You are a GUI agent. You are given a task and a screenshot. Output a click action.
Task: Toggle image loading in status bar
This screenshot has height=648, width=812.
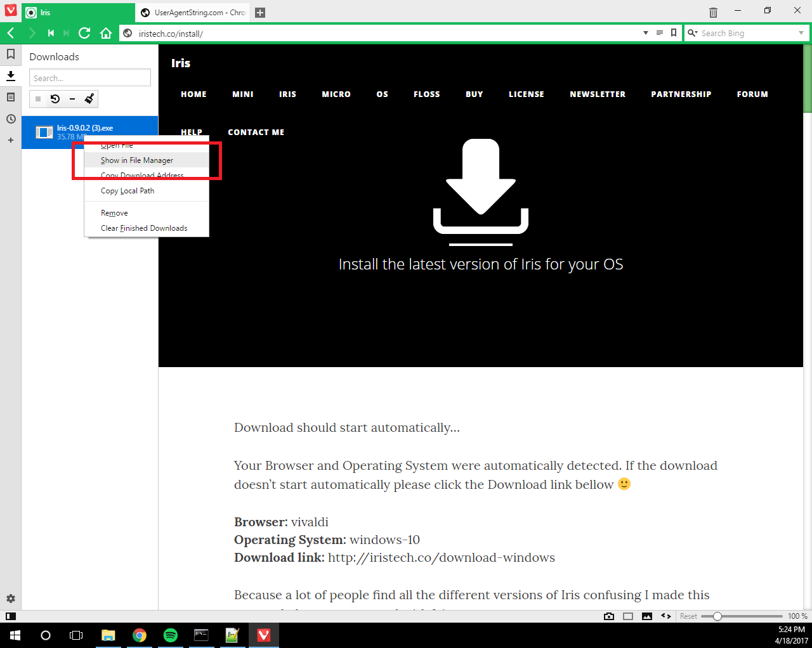pos(647,616)
